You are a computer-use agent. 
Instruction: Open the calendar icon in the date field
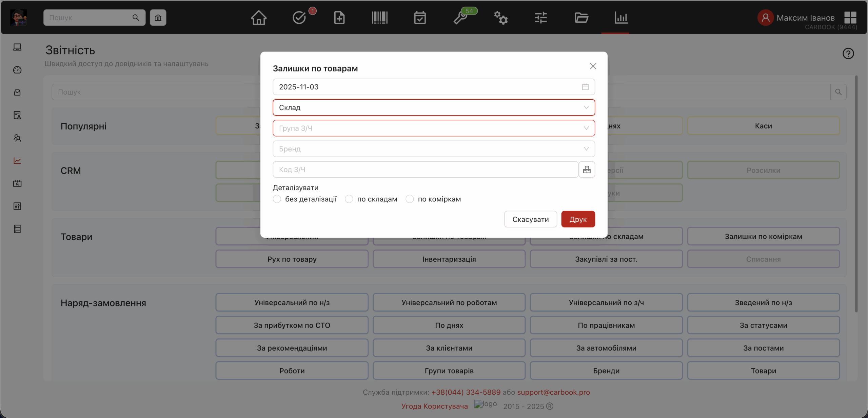click(x=585, y=86)
